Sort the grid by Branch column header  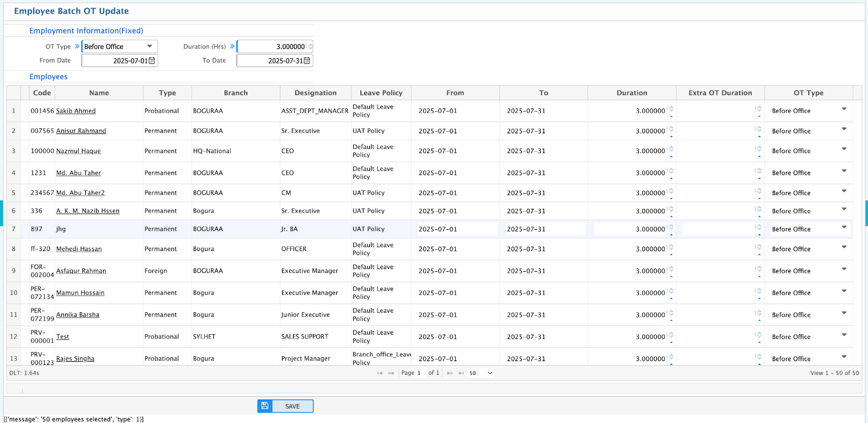pyautogui.click(x=235, y=93)
